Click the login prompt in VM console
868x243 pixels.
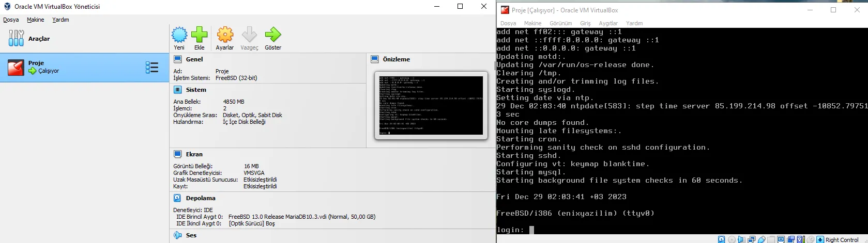tap(510, 230)
